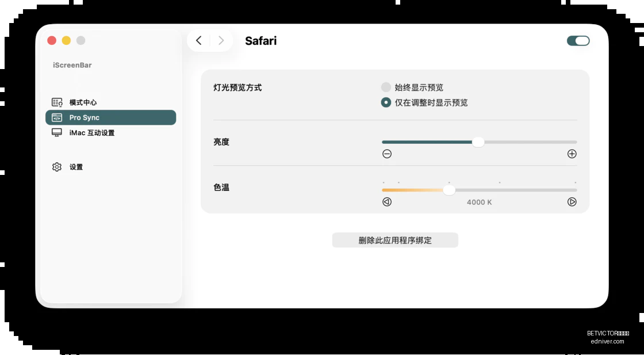Raise color temperature with right arrow icon
The height and width of the screenshot is (355, 644).
[x=572, y=202]
